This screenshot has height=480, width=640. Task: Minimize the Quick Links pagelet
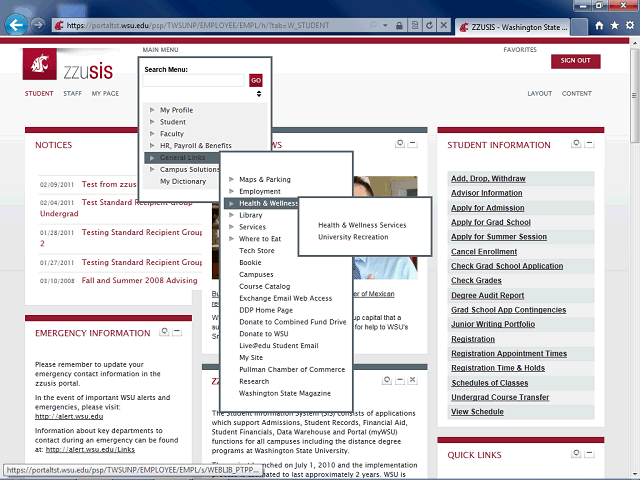(589, 454)
